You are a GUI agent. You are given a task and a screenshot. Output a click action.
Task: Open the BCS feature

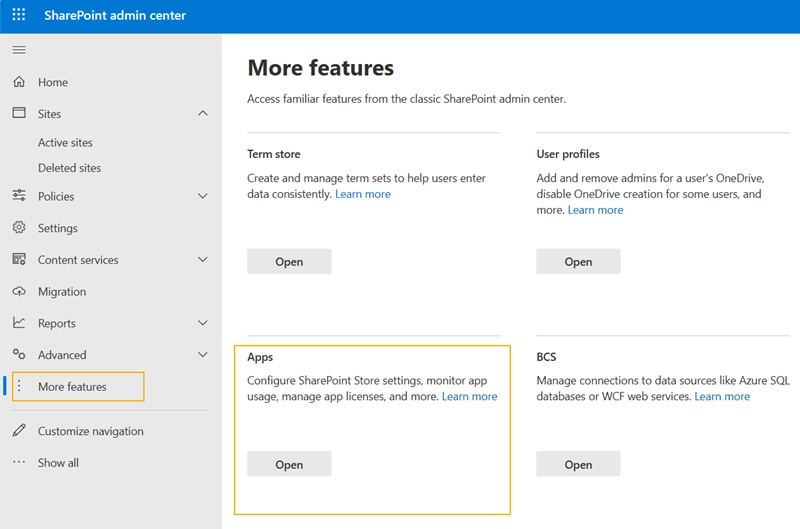tap(578, 464)
